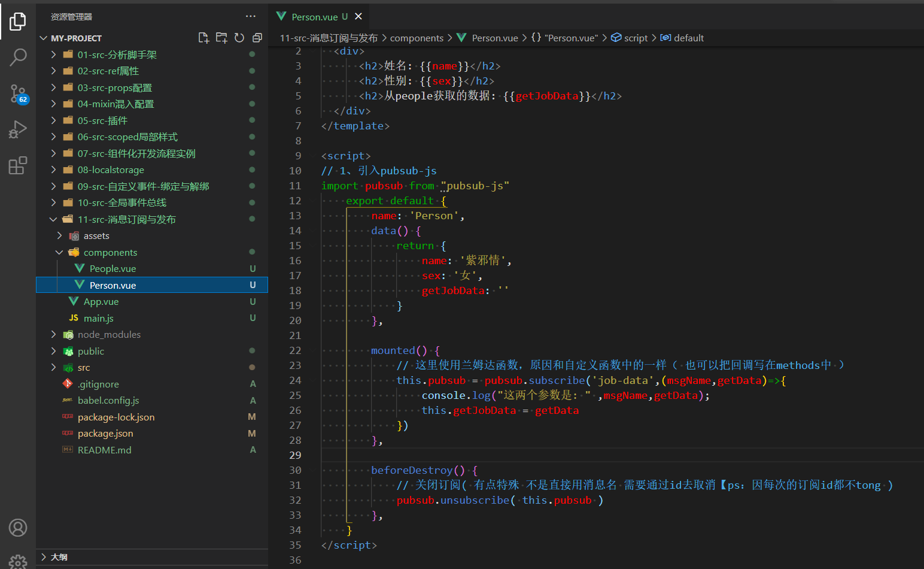924x569 pixels.
Task: Click the Vue icon of People.vue
Action: (x=80, y=268)
